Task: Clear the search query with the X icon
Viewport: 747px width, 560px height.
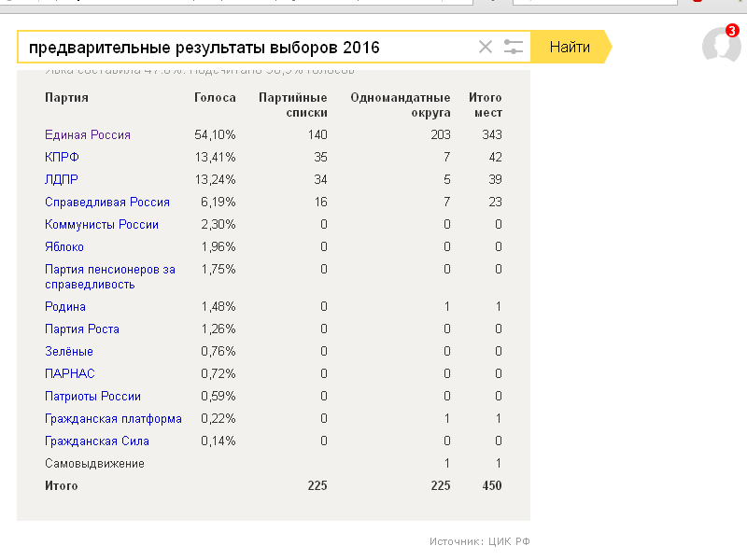Action: point(485,47)
